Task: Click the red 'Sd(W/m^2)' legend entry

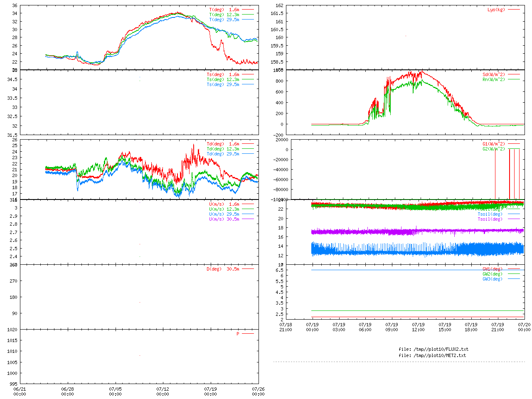Action: [501, 74]
